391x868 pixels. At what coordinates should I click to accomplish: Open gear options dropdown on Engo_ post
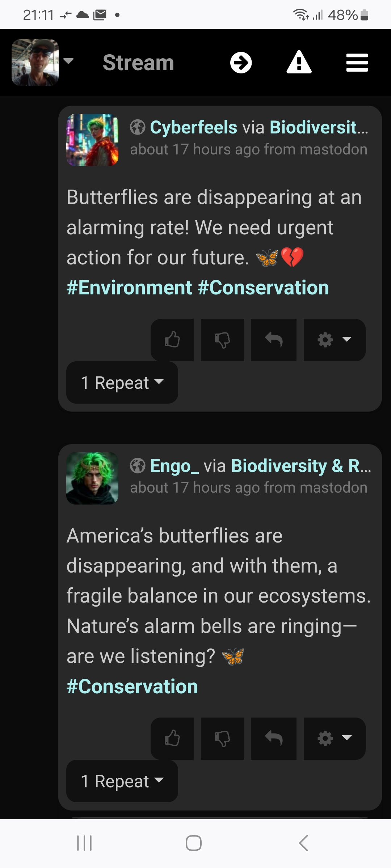(335, 739)
